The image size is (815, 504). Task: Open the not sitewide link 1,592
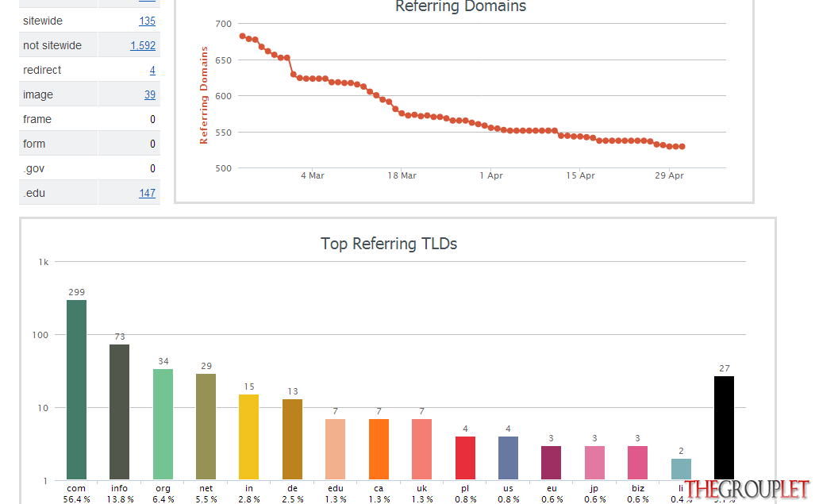143,46
